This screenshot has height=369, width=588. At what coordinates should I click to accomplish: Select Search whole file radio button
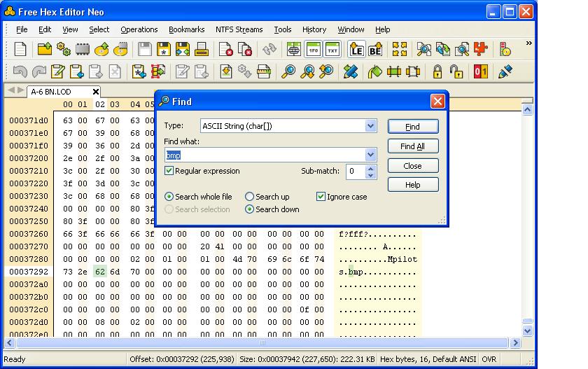point(169,197)
